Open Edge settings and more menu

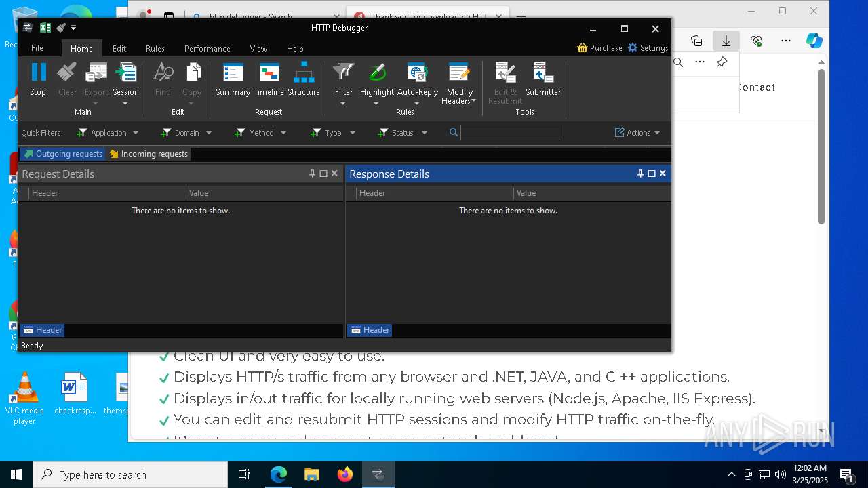[786, 41]
